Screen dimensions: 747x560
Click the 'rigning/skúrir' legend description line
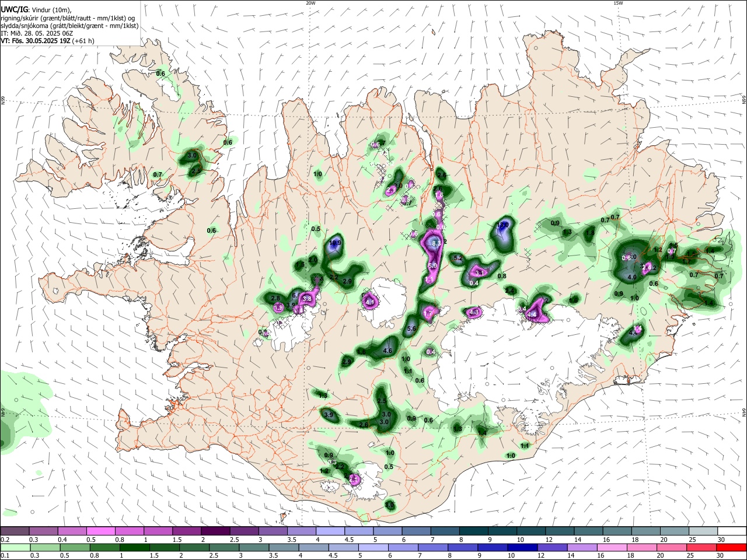[68, 17]
